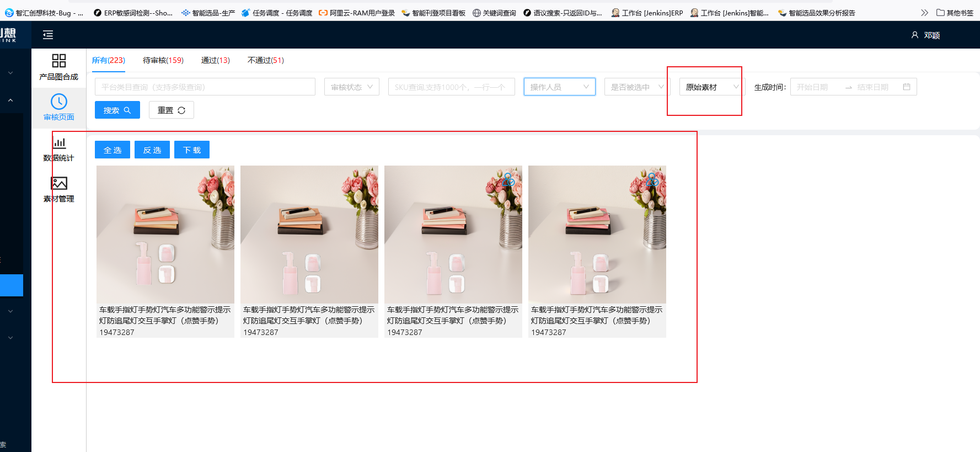
Task: Open the 产品图合成 sidebar module
Action: (x=58, y=67)
